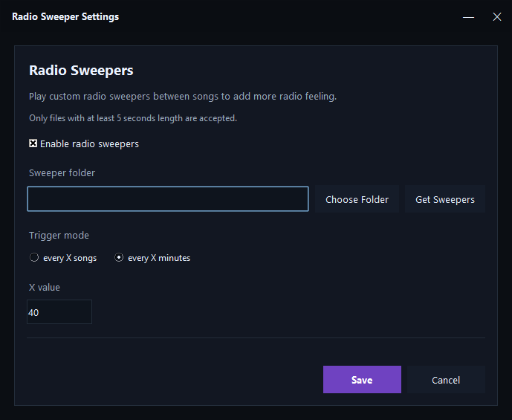512x420 pixels.
Task: Select the 'every X minutes' radio button
Action: point(119,258)
